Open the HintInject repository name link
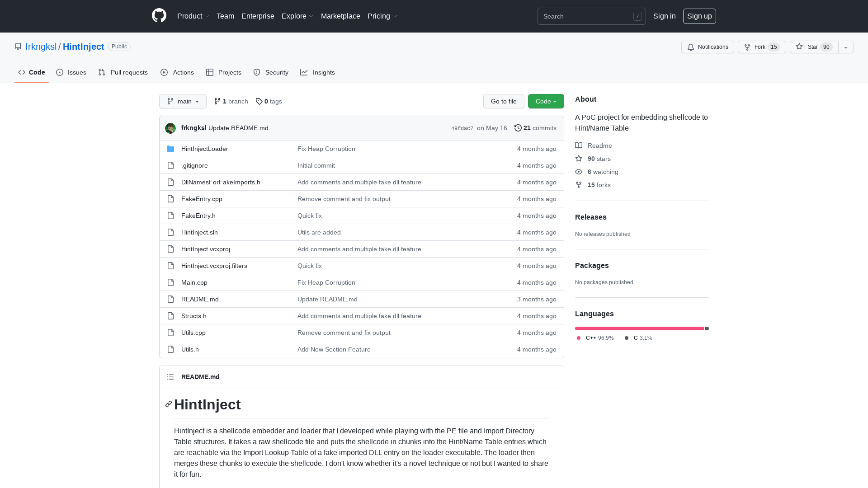 84,47
